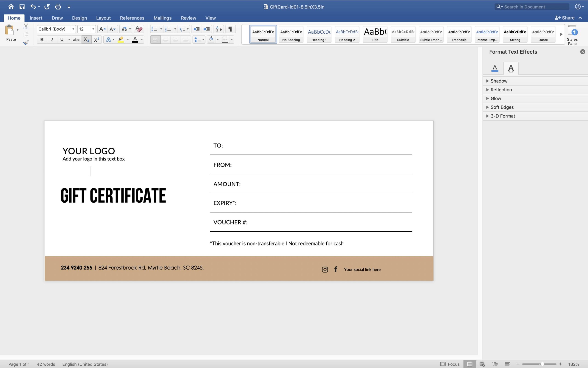Decrease paragraph indent

(196, 29)
